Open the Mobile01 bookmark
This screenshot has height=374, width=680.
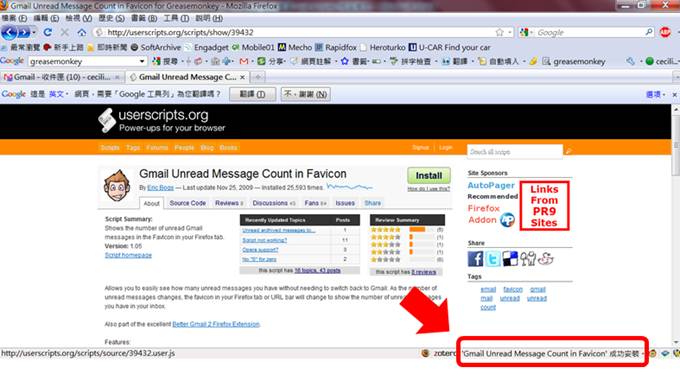click(x=253, y=47)
